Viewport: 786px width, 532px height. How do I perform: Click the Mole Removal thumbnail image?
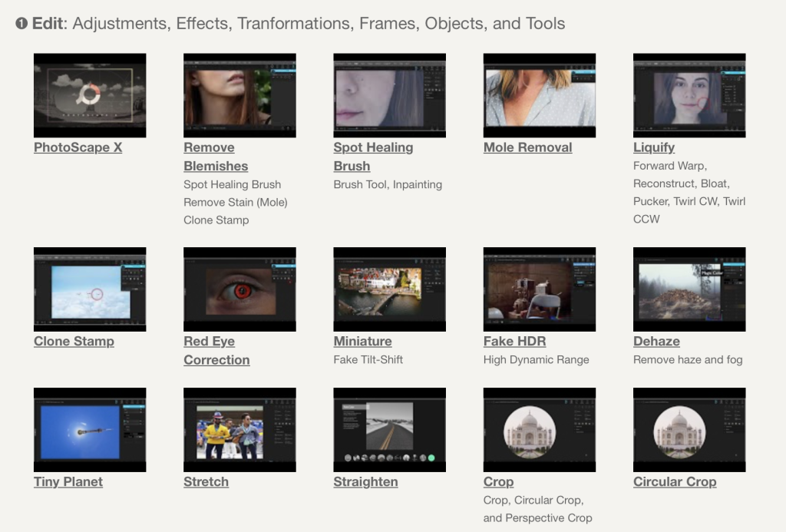539,95
